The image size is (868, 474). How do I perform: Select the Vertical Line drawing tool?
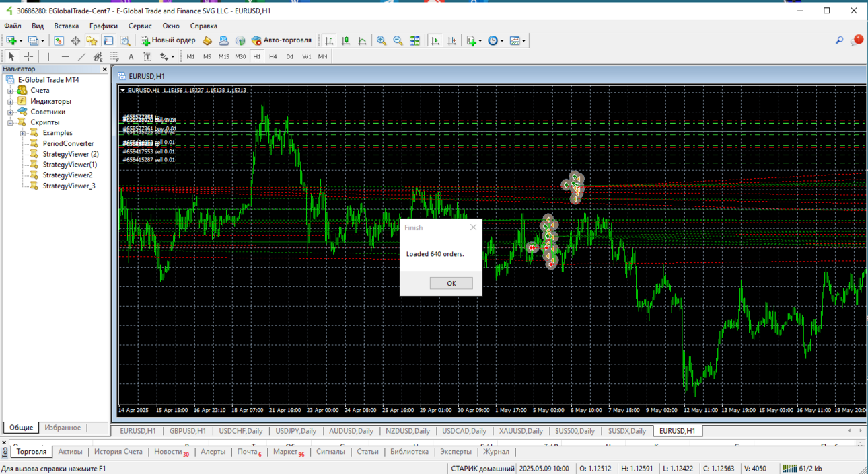[x=48, y=56]
